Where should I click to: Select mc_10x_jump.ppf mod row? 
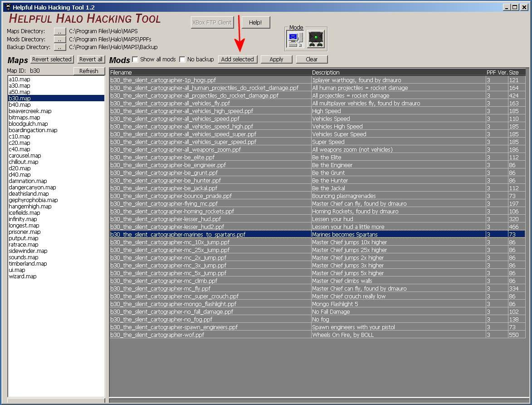pos(317,242)
